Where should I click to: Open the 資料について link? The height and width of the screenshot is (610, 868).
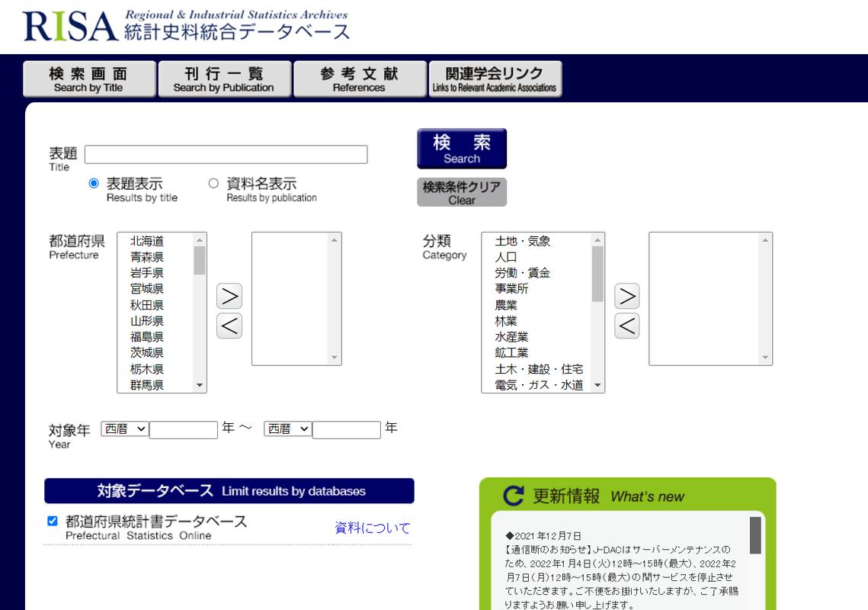tap(371, 526)
